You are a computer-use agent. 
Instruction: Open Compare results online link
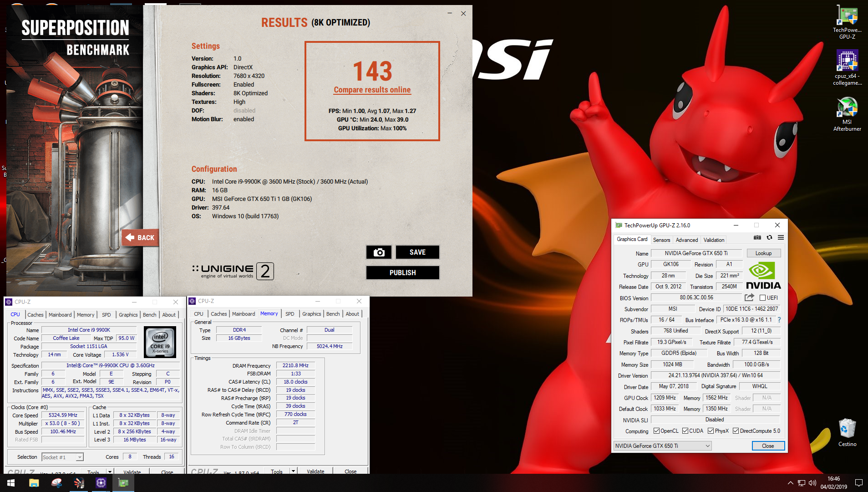click(x=372, y=90)
